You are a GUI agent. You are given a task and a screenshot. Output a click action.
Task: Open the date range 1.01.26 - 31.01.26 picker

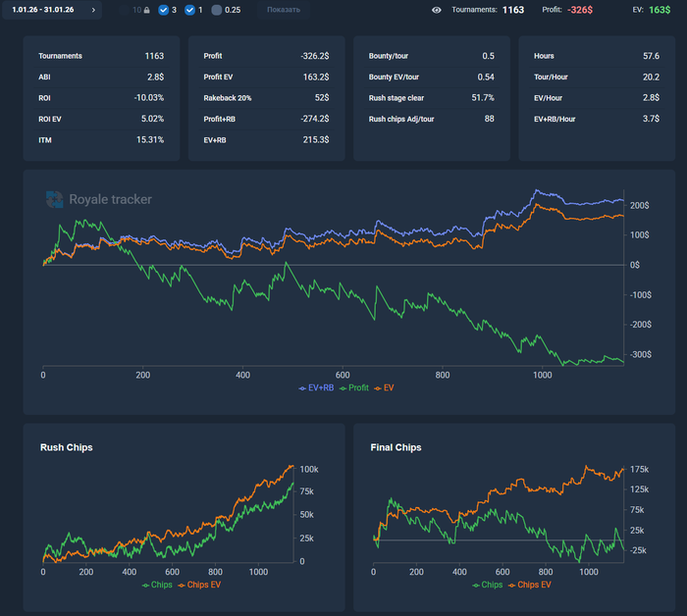pyautogui.click(x=43, y=10)
